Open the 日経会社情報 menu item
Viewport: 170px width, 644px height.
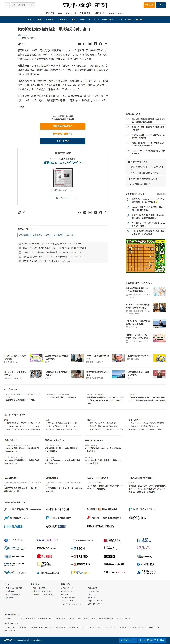[x=85, y=13]
